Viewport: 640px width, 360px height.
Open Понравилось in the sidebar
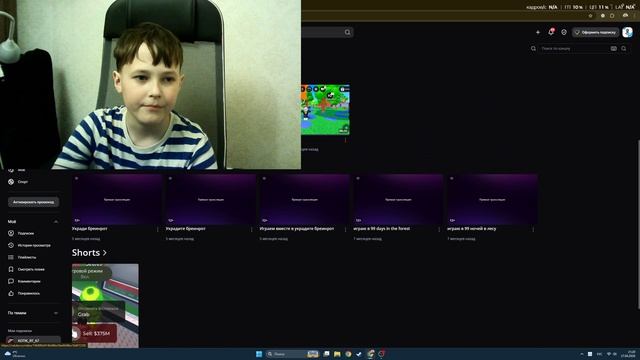point(24,293)
